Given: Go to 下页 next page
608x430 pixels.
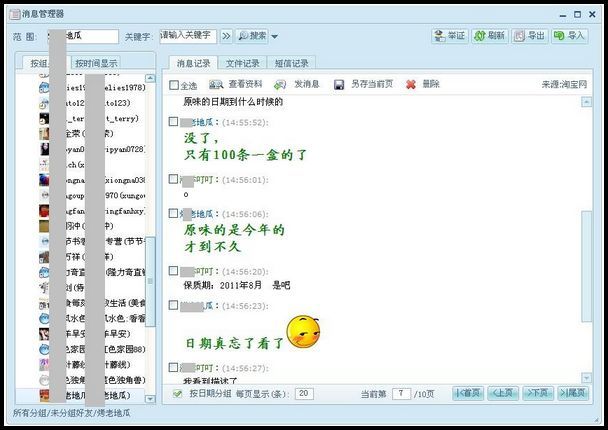Looking at the screenshot, I should [x=538, y=394].
